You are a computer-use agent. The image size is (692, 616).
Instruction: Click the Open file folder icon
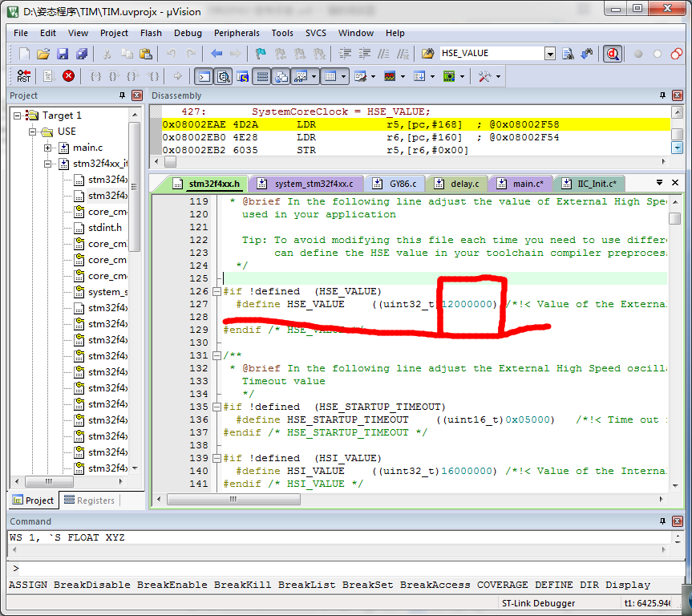pos(42,54)
